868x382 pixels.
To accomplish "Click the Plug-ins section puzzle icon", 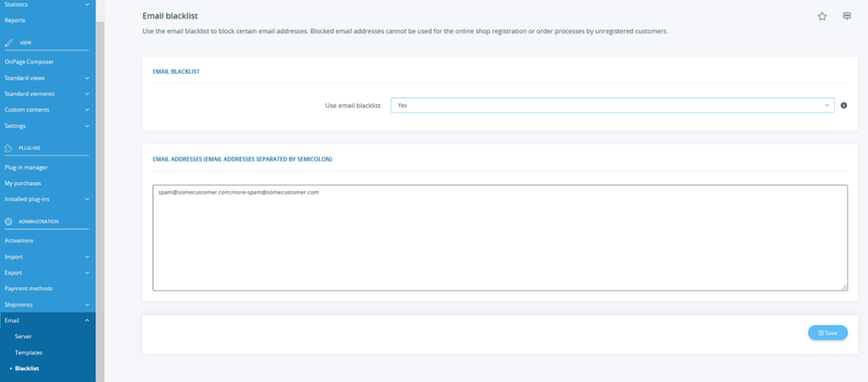I will tap(8, 148).
